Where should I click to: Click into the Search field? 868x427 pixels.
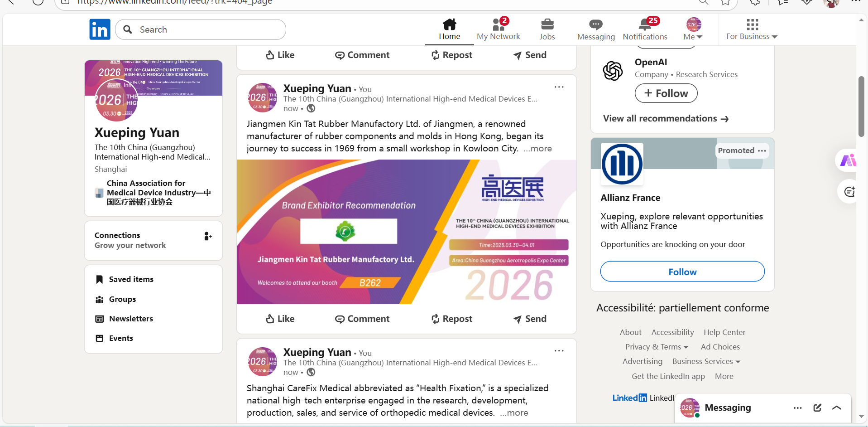click(x=201, y=29)
